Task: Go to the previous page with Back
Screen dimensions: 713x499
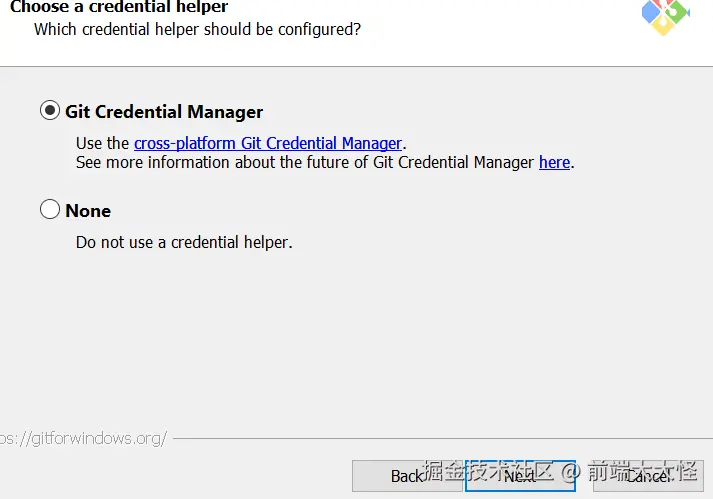Action: tap(407, 476)
